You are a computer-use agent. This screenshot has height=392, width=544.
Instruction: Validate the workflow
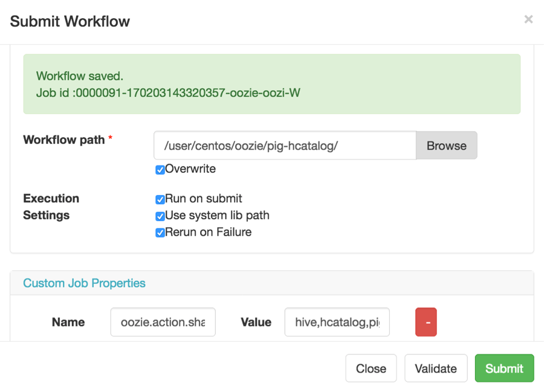(436, 368)
